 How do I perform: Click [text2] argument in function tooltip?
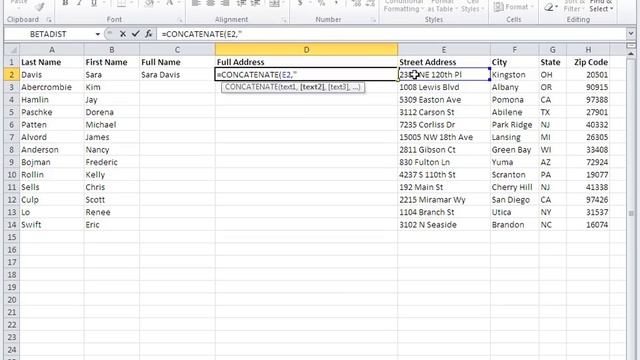312,87
